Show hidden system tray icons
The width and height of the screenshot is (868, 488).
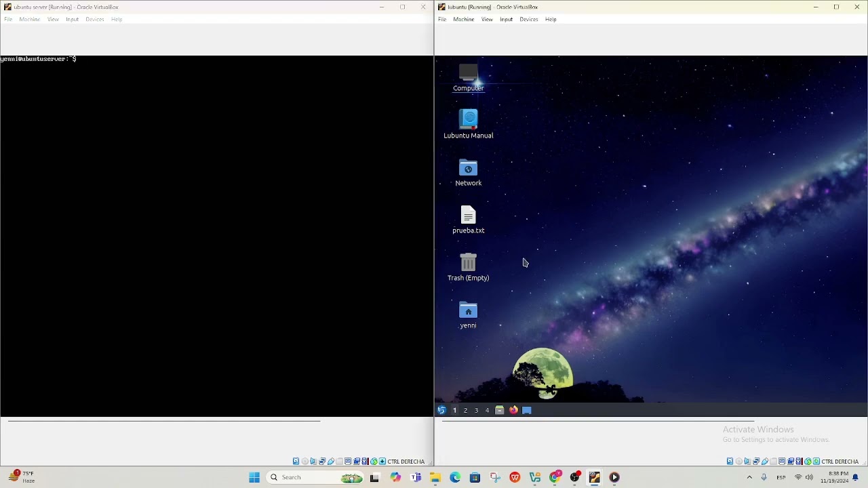pyautogui.click(x=749, y=477)
